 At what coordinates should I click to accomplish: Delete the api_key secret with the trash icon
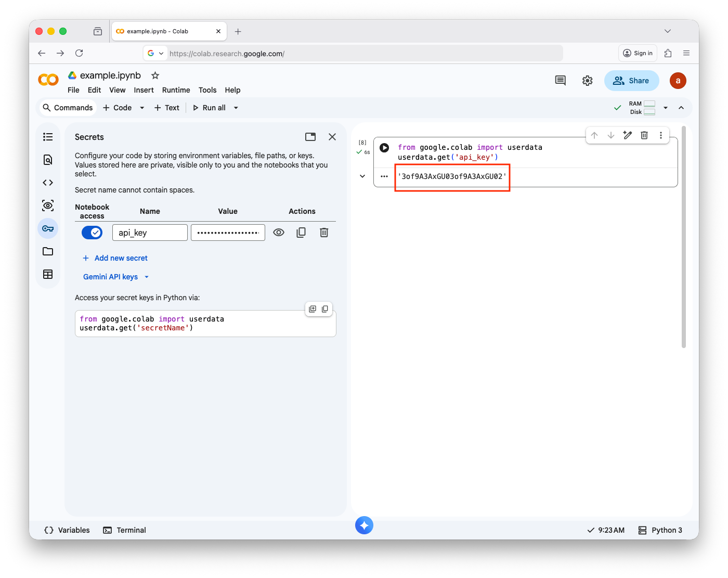pyautogui.click(x=324, y=233)
